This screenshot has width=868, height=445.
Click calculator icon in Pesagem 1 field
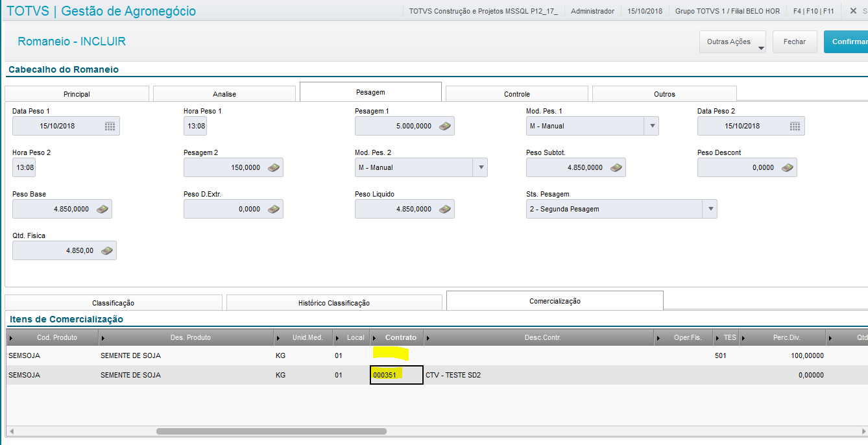(445, 126)
